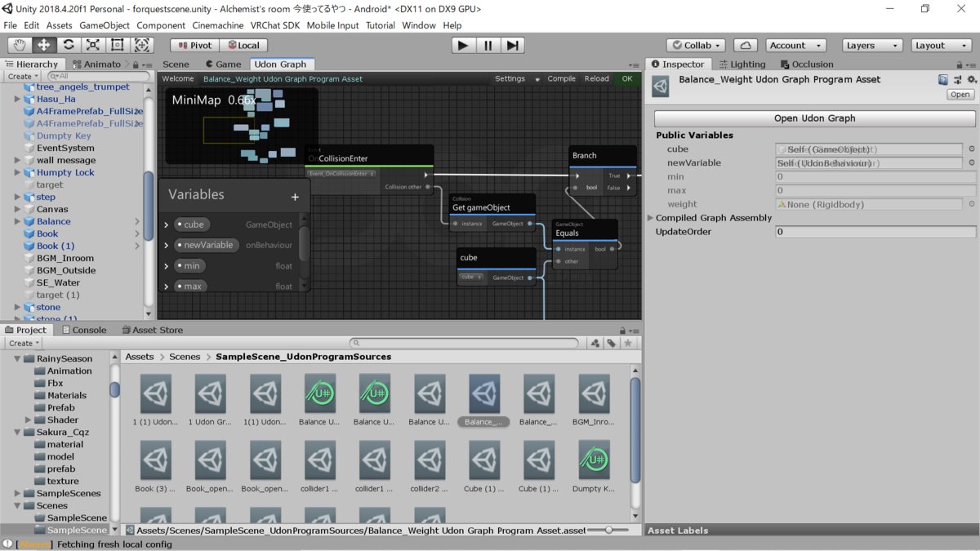Expand Hasu_Ha in the Hierarchy
The width and height of the screenshot is (980, 551).
point(17,99)
